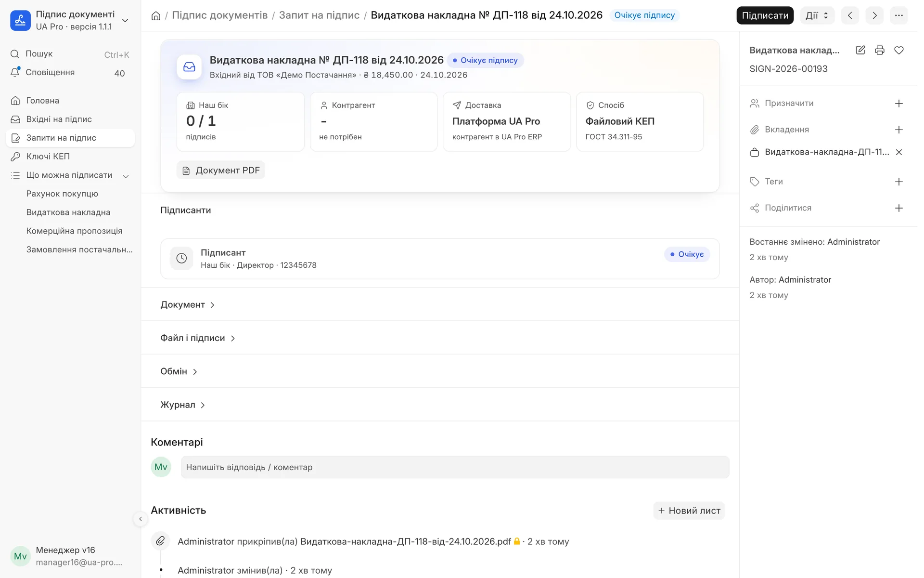924x578 pixels.
Task: Click document ID SIGN-2026-00193
Action: click(788, 69)
